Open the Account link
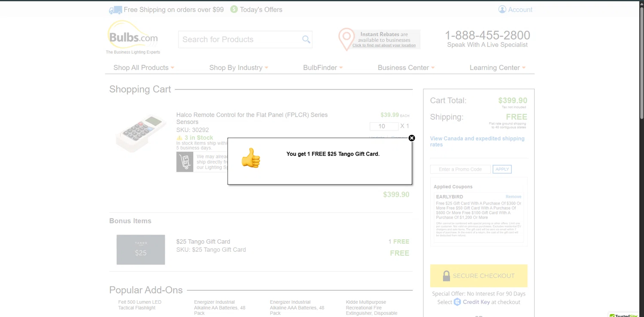Screen dimensions: 644x317 click(x=520, y=9)
